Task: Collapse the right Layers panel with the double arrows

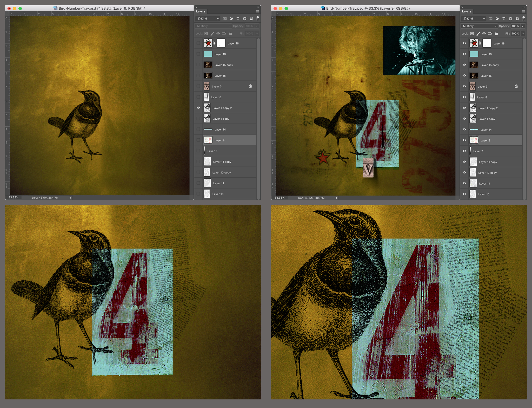Action: (524, 7)
